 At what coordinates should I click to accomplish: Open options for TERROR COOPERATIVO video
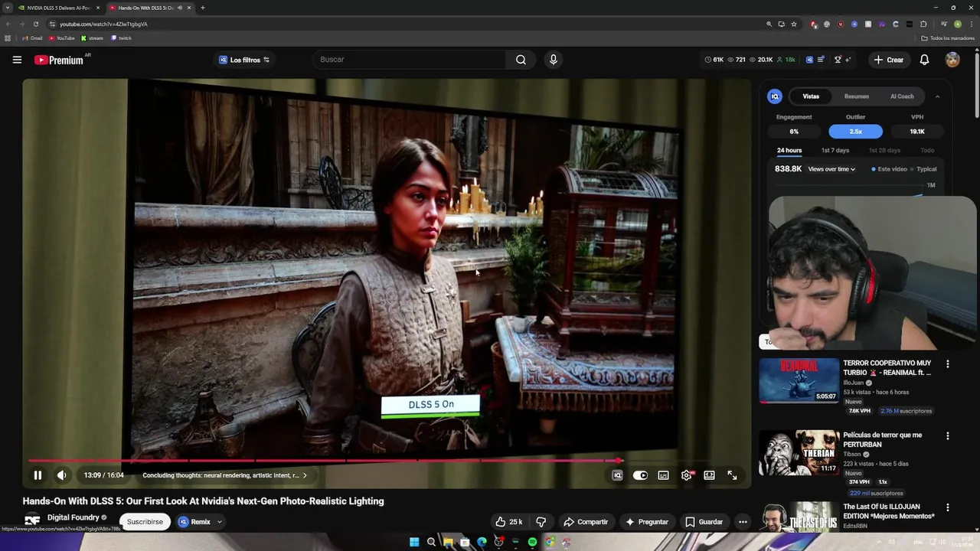coord(947,364)
